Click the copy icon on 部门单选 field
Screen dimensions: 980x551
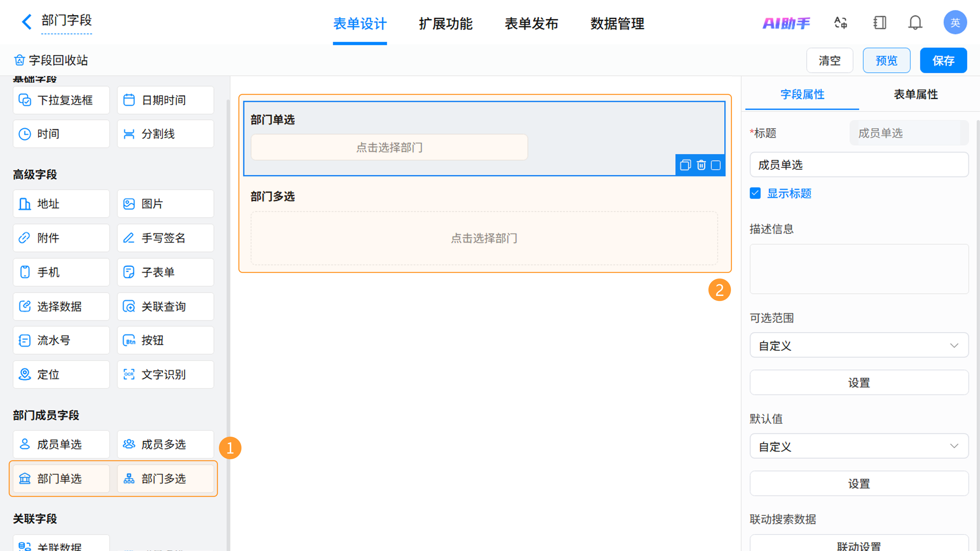pos(685,165)
